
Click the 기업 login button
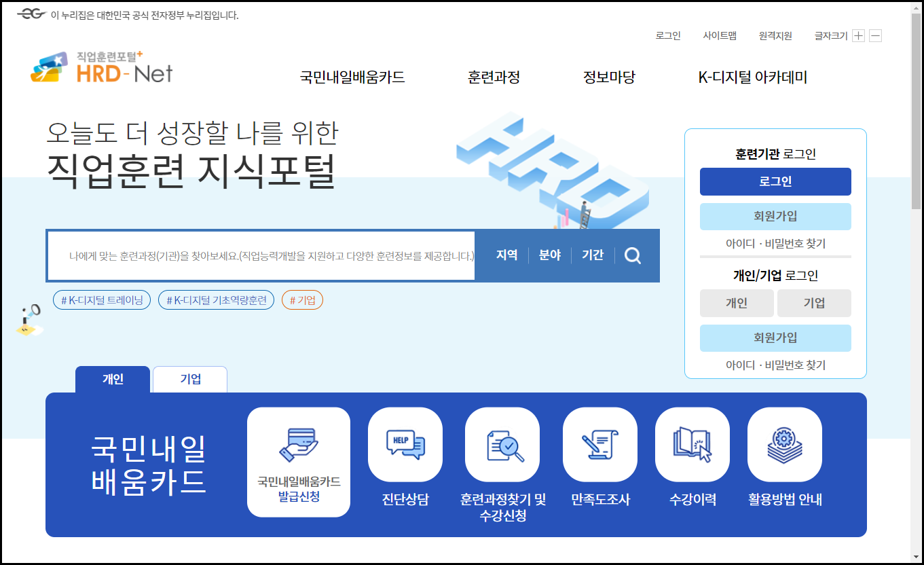(x=814, y=304)
